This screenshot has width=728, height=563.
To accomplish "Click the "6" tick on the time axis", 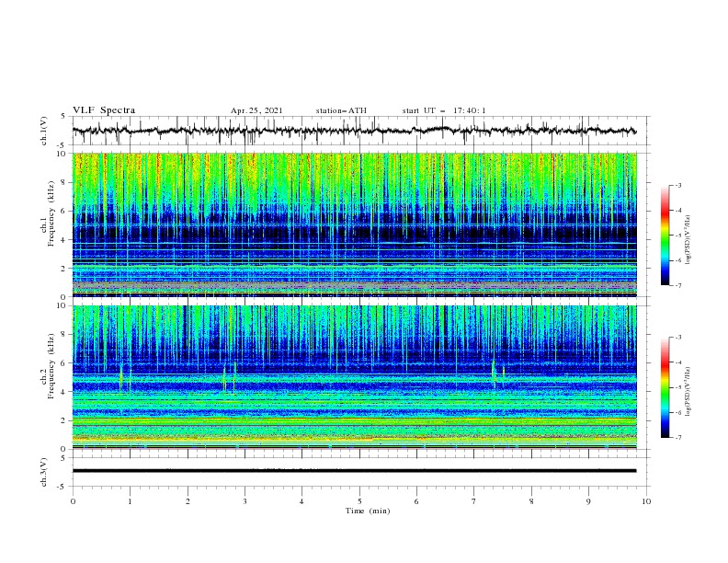I will [x=416, y=501].
